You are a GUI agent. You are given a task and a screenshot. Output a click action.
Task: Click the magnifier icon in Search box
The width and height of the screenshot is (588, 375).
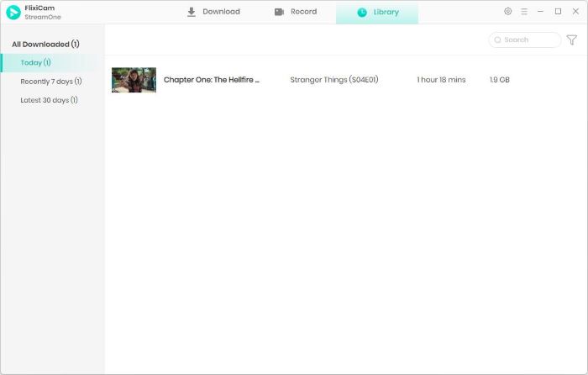497,40
